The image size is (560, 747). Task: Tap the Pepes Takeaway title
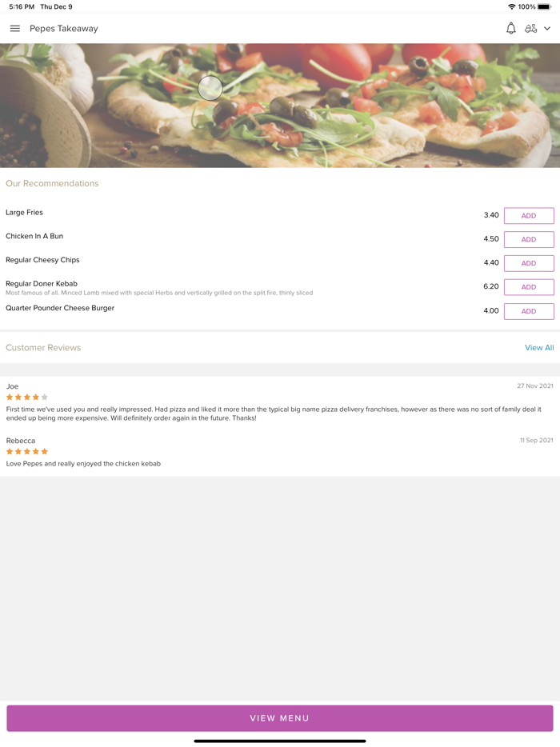click(64, 29)
